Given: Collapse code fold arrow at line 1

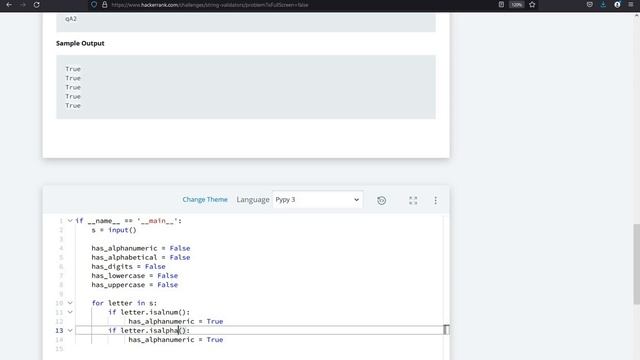Looking at the screenshot, I should 70,221.
